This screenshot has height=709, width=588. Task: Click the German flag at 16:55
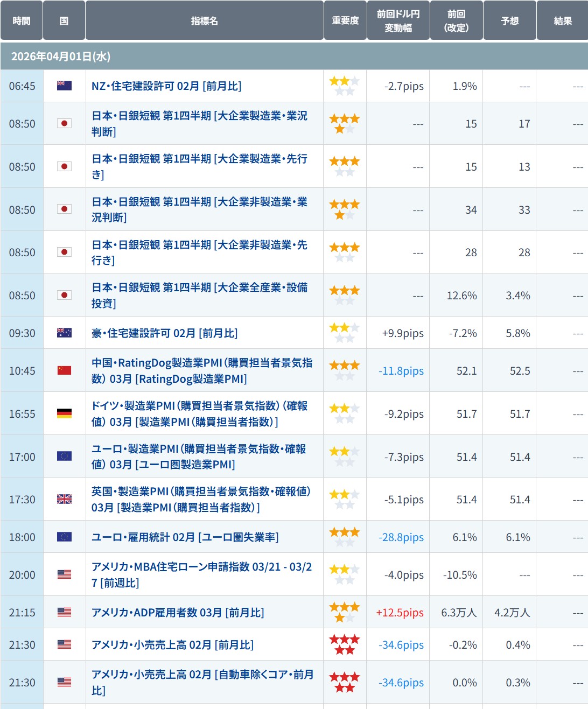64,413
